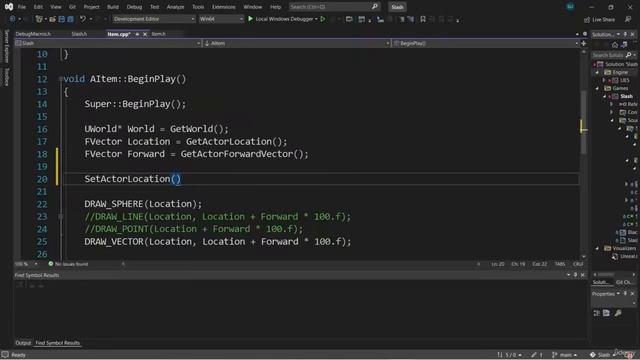Click the Properties pages icon

click(607, 313)
